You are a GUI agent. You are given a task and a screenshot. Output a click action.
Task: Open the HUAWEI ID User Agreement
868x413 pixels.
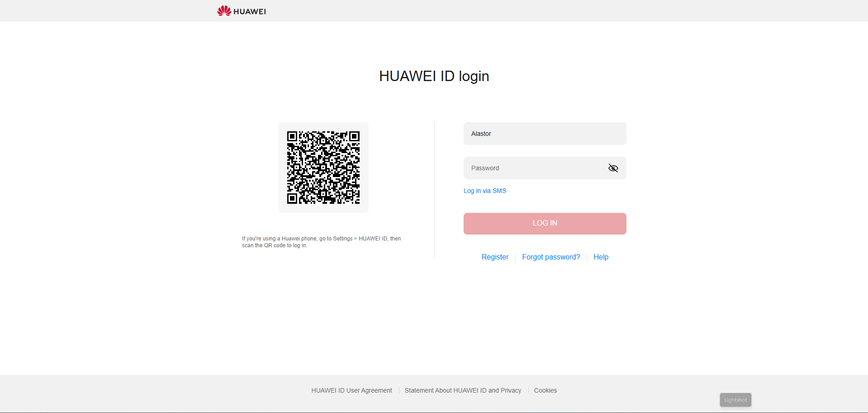pyautogui.click(x=351, y=390)
